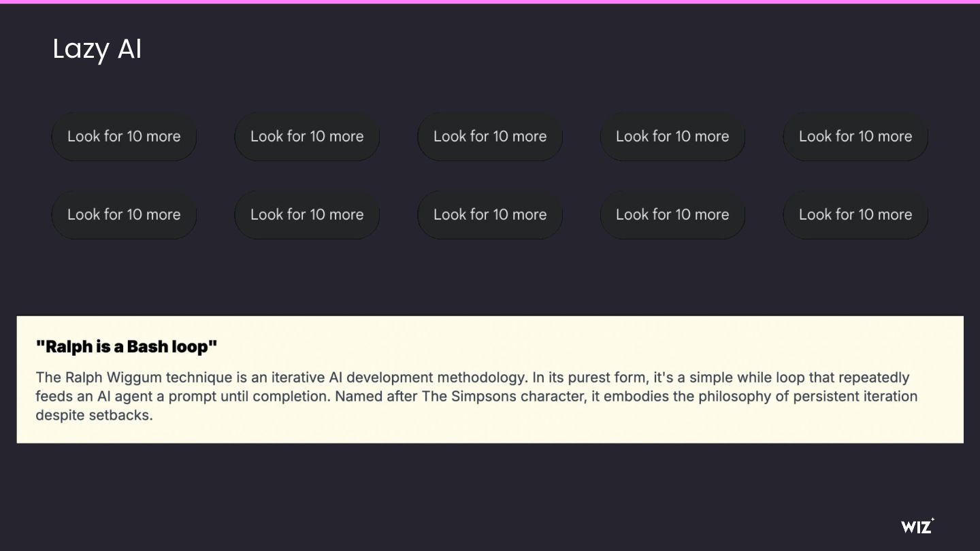Screen dimensions: 980x551
Task: Click the last "Look for 10 more" button in the top row
Action: (855, 136)
